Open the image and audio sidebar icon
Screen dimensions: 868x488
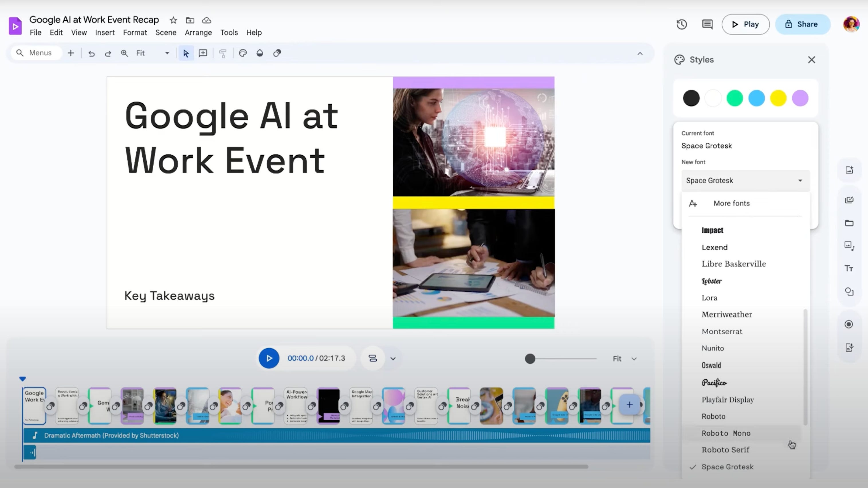click(x=849, y=246)
